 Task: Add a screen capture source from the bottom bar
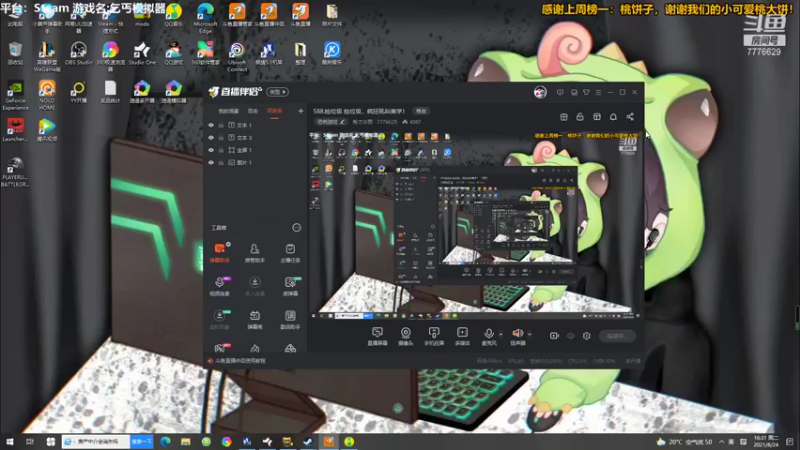tap(377, 337)
